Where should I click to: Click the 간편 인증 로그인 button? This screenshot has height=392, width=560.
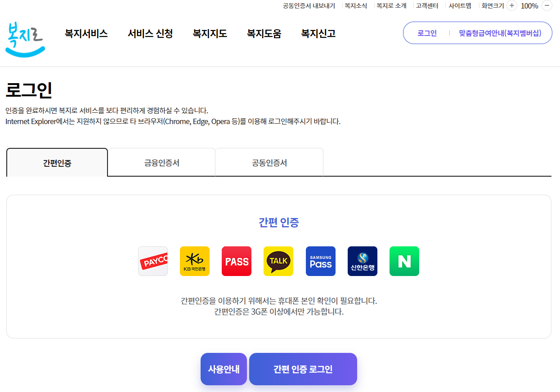(303, 369)
